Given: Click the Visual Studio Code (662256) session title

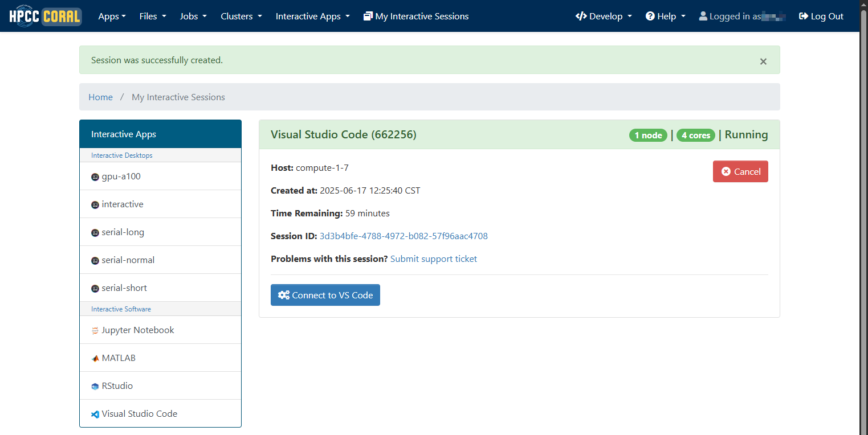Looking at the screenshot, I should pyautogui.click(x=344, y=135).
